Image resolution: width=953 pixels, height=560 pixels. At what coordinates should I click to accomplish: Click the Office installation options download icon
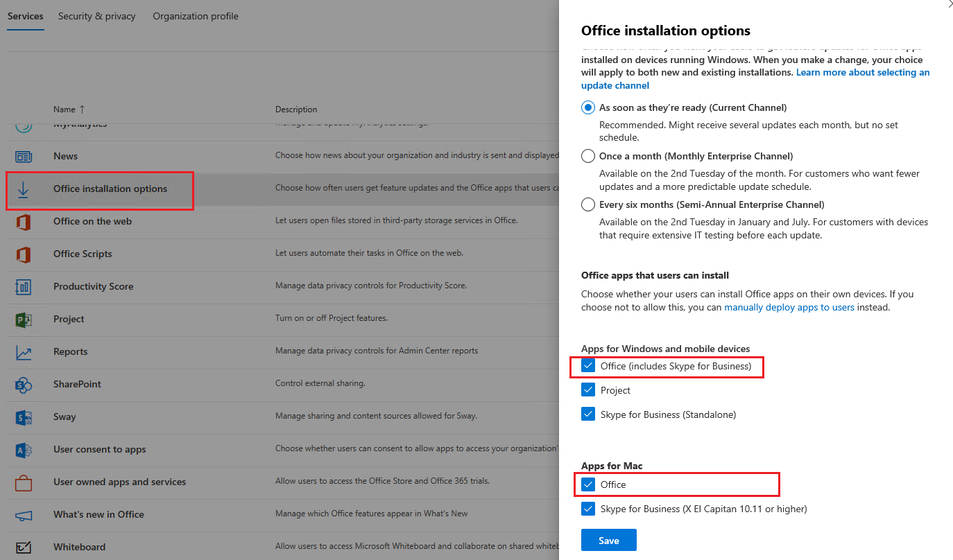pyautogui.click(x=24, y=189)
